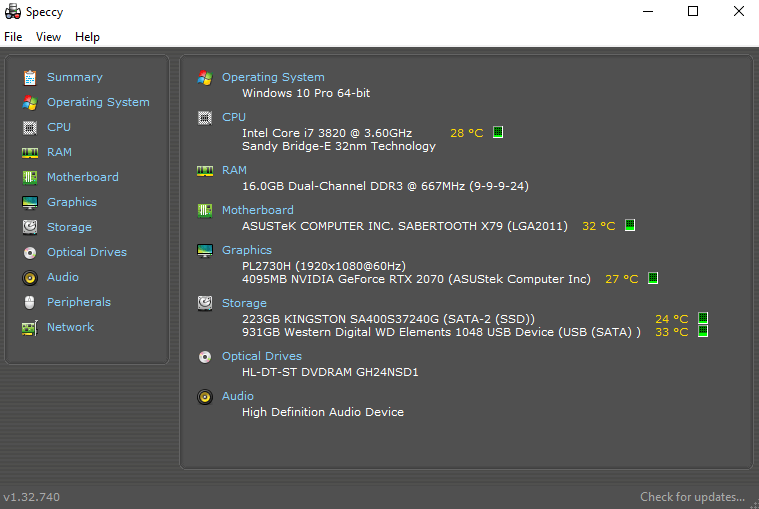The image size is (759, 509).
Task: Open the View menu
Action: pos(48,37)
